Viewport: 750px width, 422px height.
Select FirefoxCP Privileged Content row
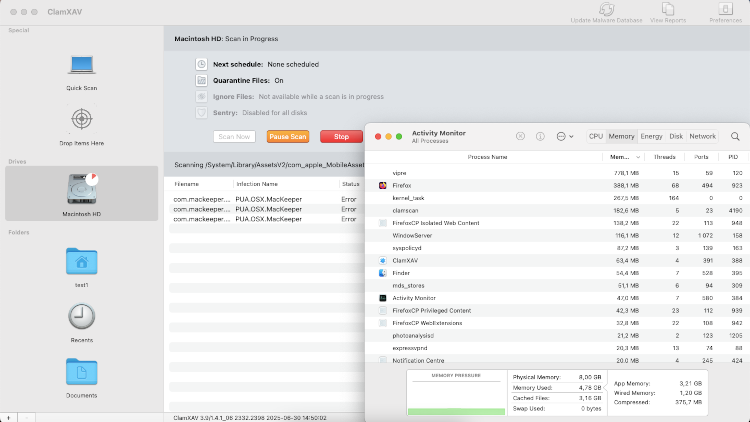point(558,310)
